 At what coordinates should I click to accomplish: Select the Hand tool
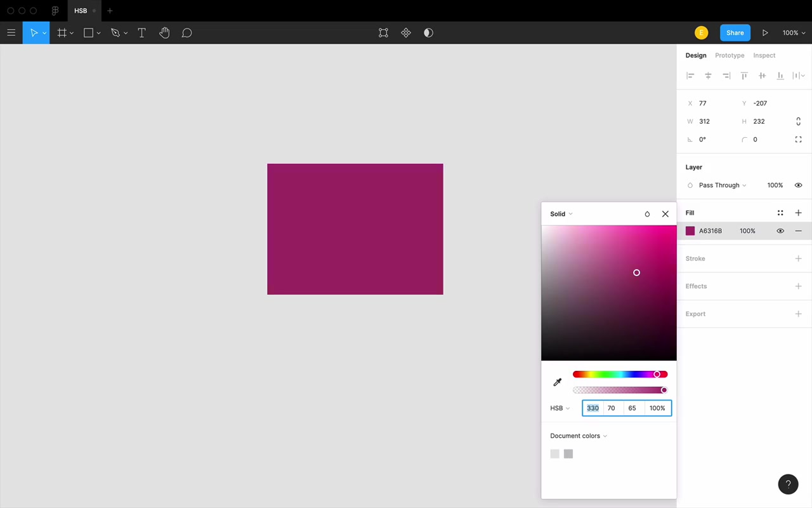[x=164, y=33]
